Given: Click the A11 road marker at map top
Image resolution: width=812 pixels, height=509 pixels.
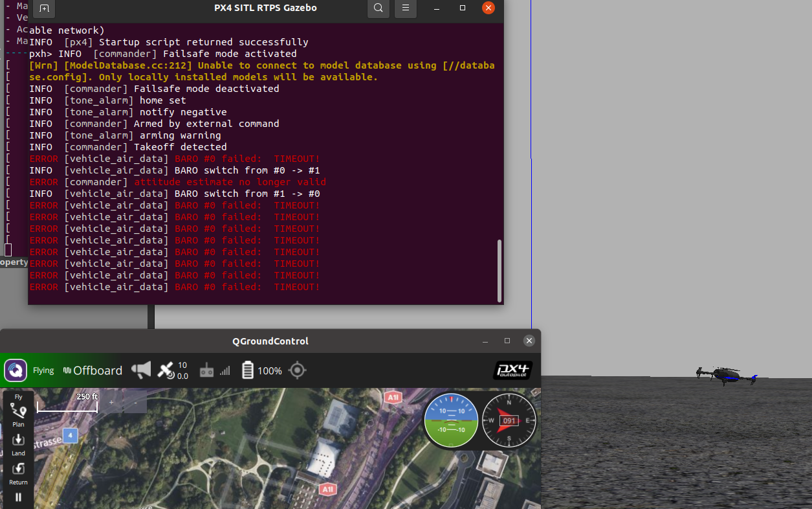Looking at the screenshot, I should (x=392, y=397).
